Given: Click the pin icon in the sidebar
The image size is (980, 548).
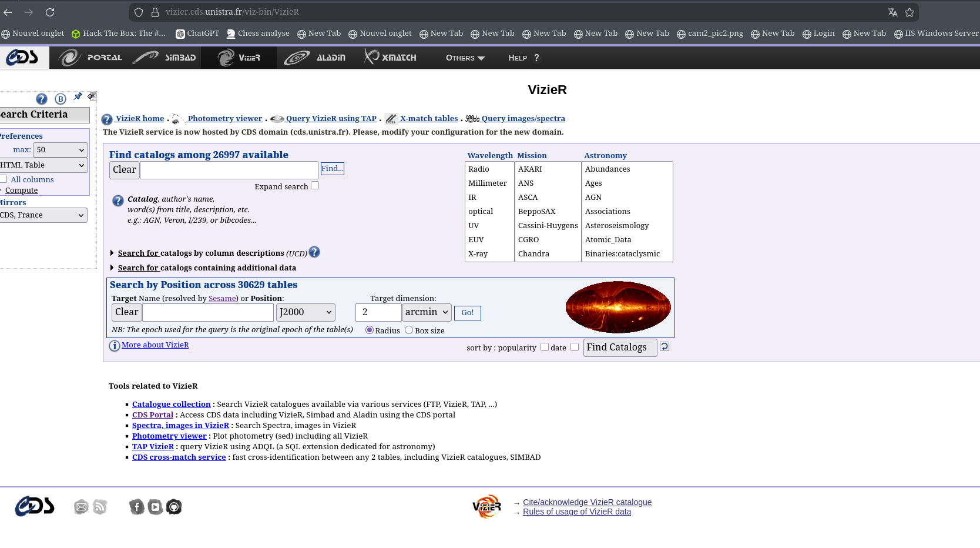Looking at the screenshot, I should tap(78, 96).
